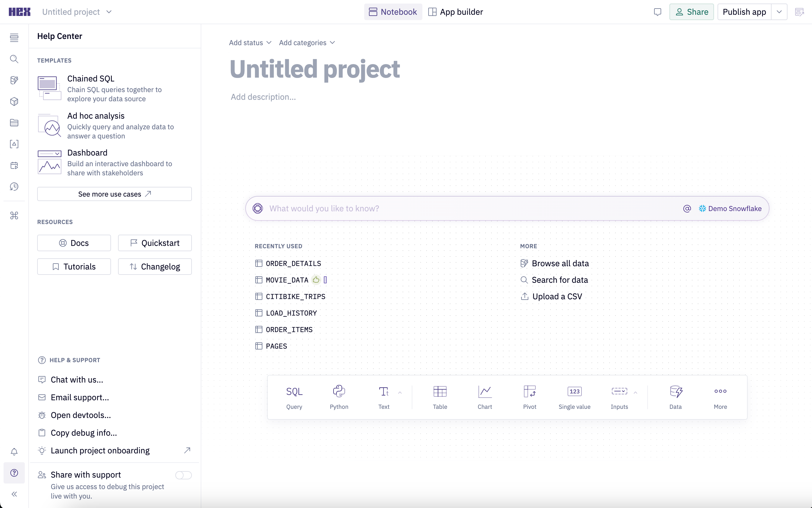The height and width of the screenshot is (508, 812).
Task: Insert a Pivot cell
Action: 529,396
